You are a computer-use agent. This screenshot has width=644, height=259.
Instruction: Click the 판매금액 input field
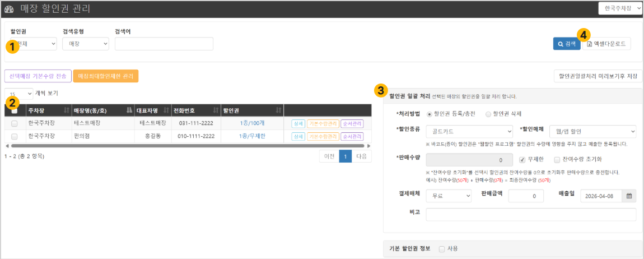pos(526,197)
